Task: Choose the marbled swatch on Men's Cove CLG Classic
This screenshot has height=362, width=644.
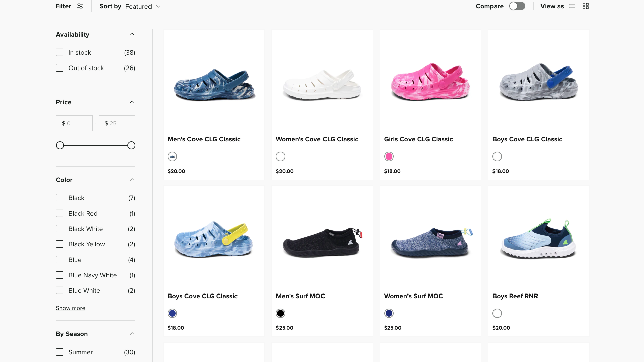Action: [172, 156]
